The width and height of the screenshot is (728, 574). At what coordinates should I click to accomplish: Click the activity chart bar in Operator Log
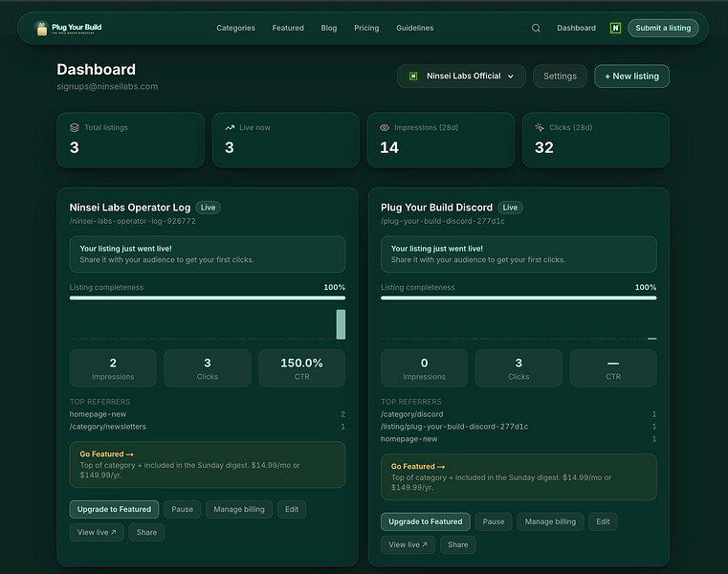click(x=341, y=324)
